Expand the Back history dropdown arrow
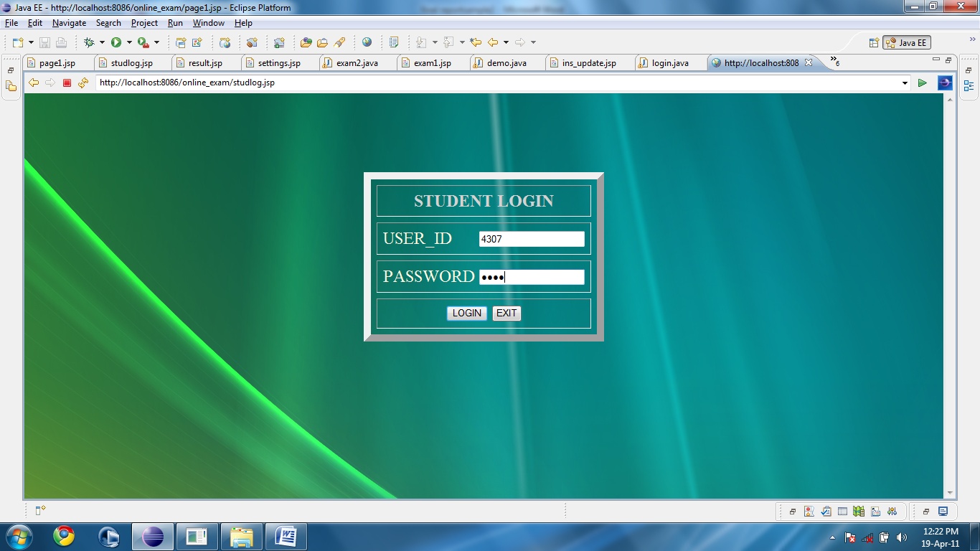This screenshot has width=980, height=551. tap(506, 42)
